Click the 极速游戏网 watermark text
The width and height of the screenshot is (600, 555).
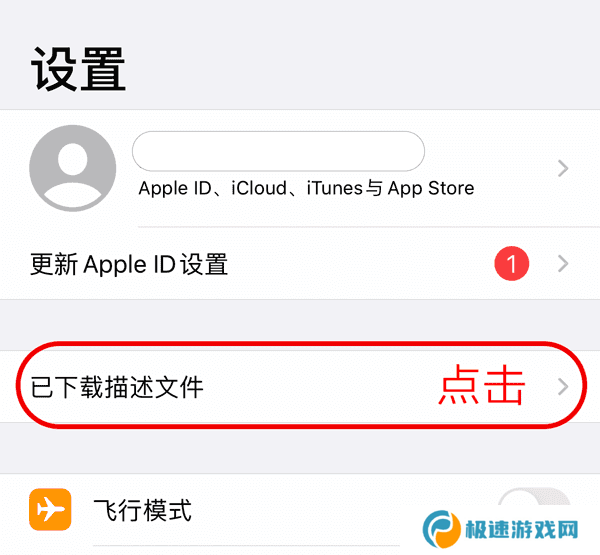(522, 530)
